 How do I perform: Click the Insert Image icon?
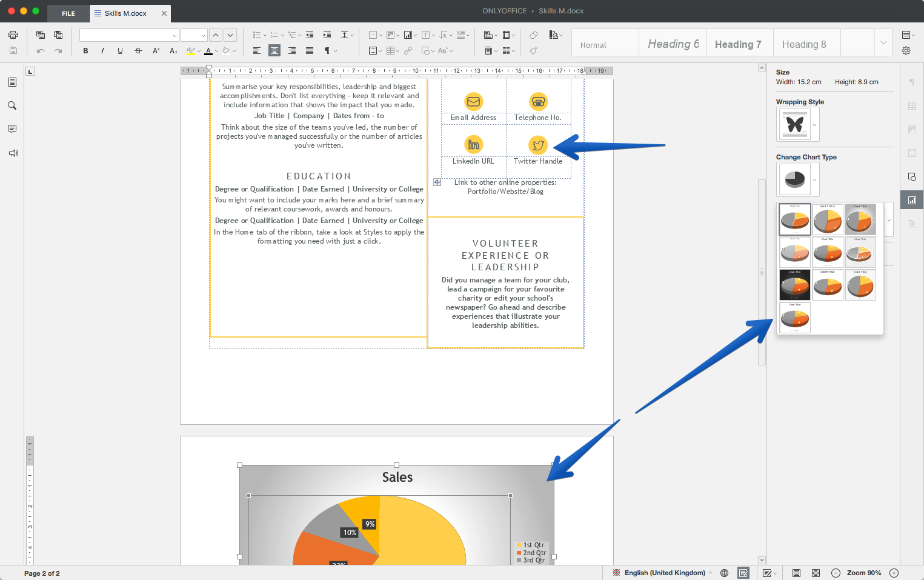pos(391,35)
